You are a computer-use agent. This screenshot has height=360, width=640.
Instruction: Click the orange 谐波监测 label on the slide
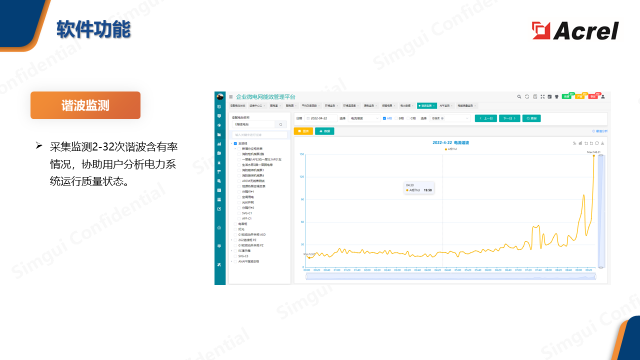point(85,105)
